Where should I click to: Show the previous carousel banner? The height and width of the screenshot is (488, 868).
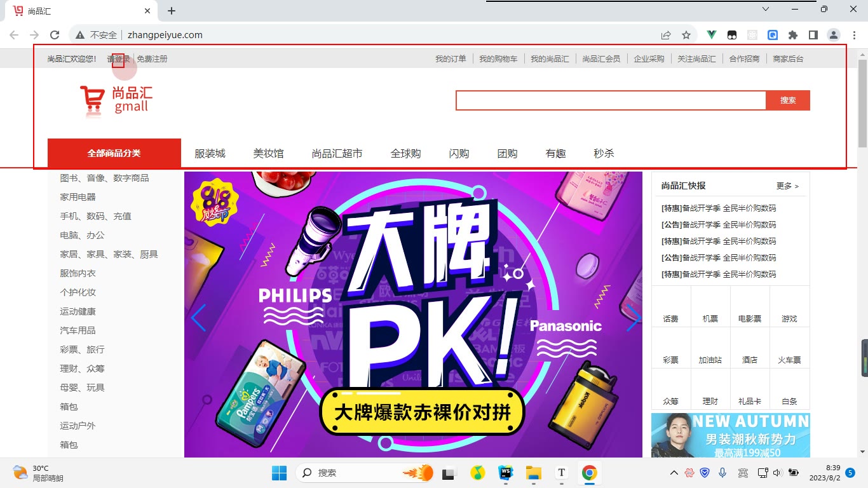click(x=198, y=318)
